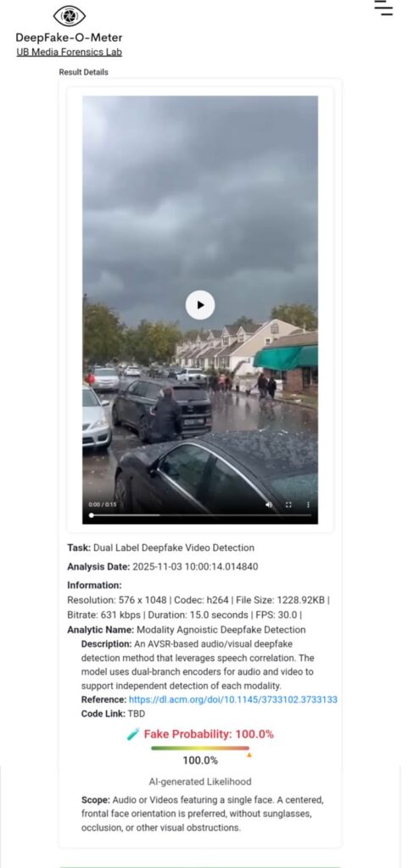Mute the video using the speaker icon
The width and height of the screenshot is (414, 868).
(269, 504)
